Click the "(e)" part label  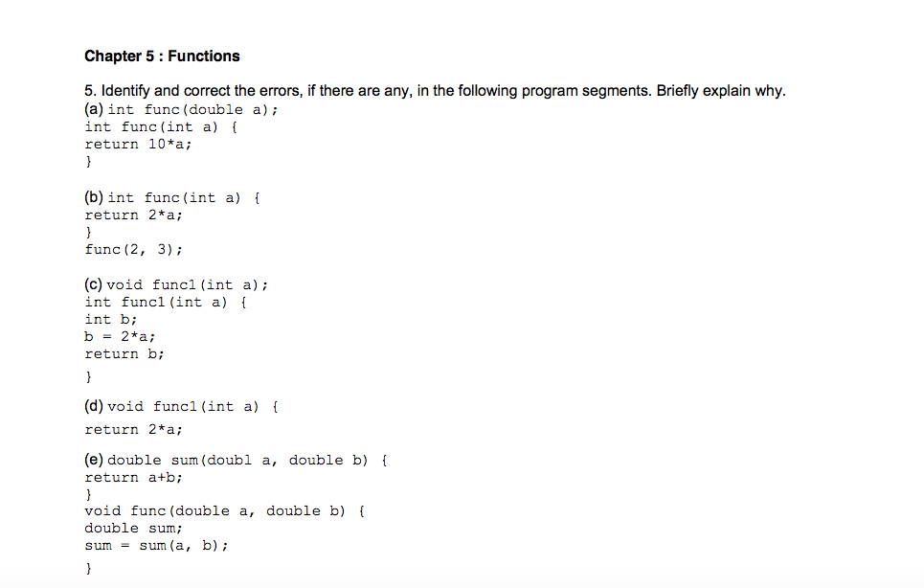pos(95,460)
